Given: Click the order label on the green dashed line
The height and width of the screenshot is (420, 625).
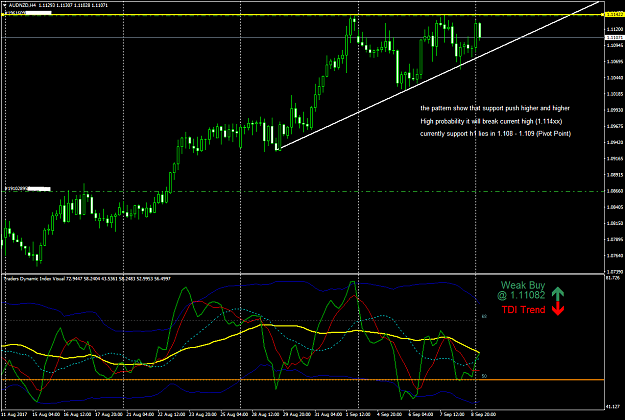Looking at the screenshot, I should pos(28,188).
